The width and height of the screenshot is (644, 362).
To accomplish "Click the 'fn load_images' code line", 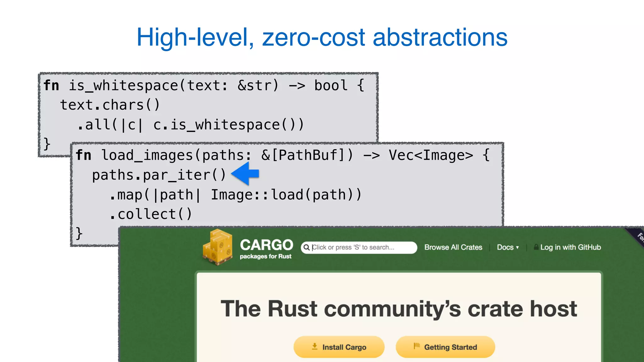I will click(283, 155).
